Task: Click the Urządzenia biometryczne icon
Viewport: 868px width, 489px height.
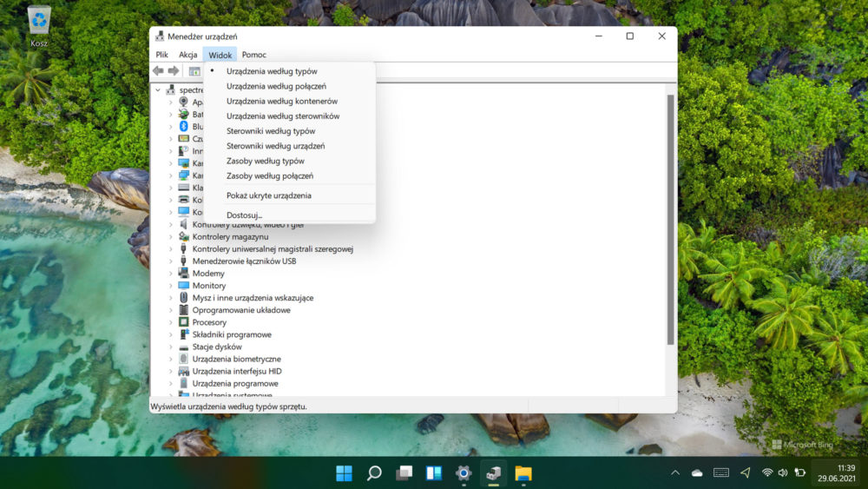Action: coord(184,359)
